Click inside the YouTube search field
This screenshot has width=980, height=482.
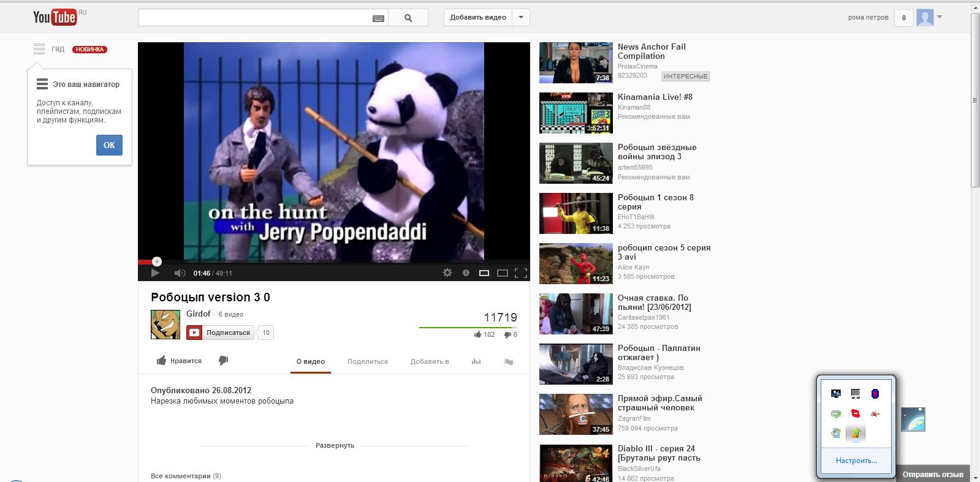click(x=255, y=18)
